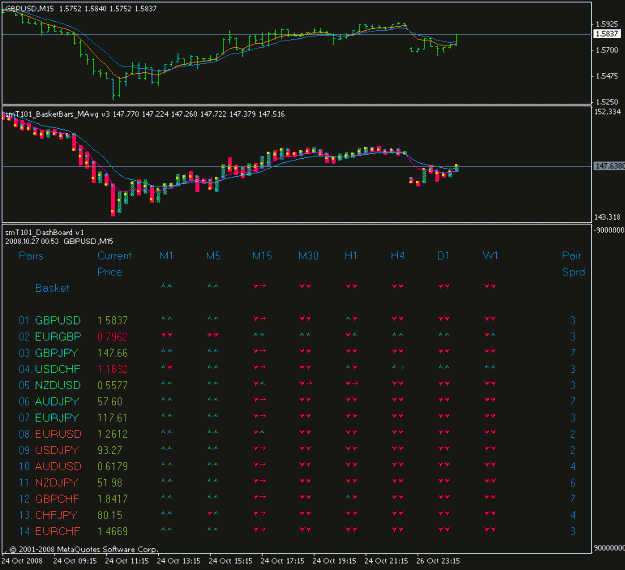Click the USDCHF H4 arrow signal
The image size is (625, 570).
[398, 367]
